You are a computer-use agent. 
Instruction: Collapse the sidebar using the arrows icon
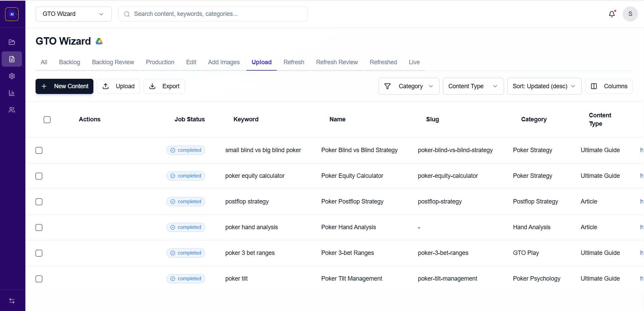click(x=12, y=301)
